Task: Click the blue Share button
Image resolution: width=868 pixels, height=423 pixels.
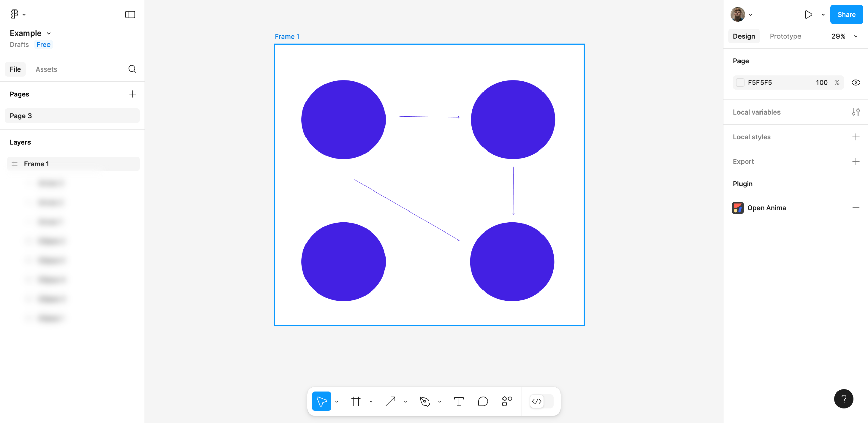Action: 846,14
